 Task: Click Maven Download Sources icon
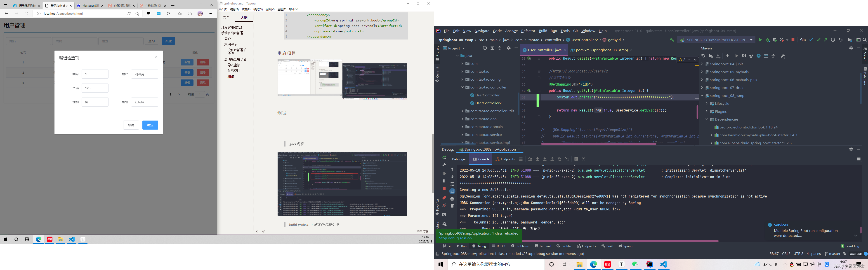pos(718,56)
